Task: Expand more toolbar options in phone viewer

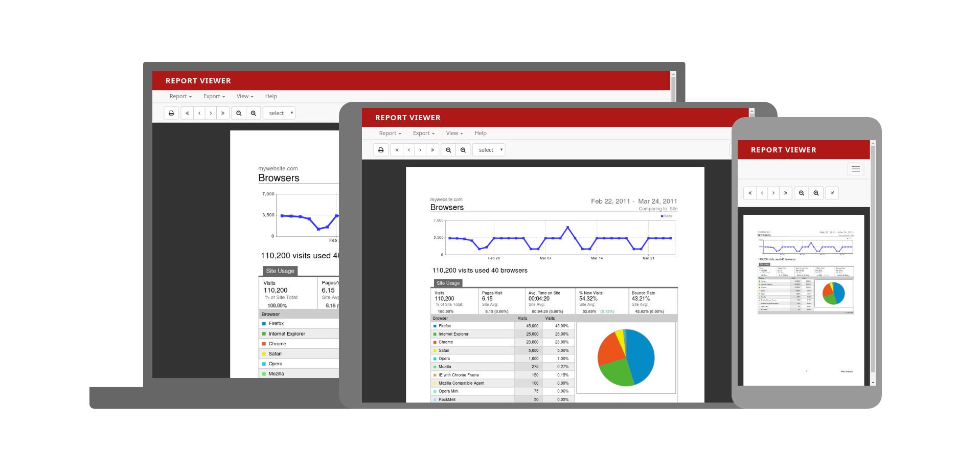Action: (x=832, y=193)
